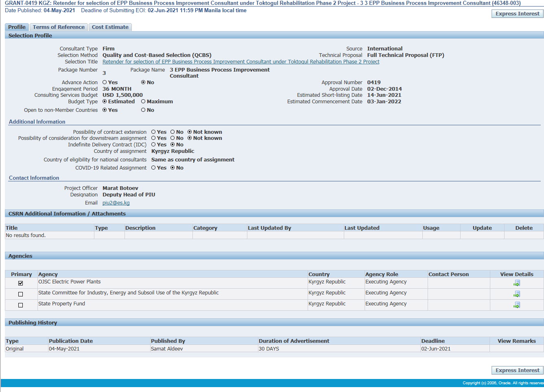
Task: Select No for COVID-19 Related Assignment
Action: click(173, 168)
